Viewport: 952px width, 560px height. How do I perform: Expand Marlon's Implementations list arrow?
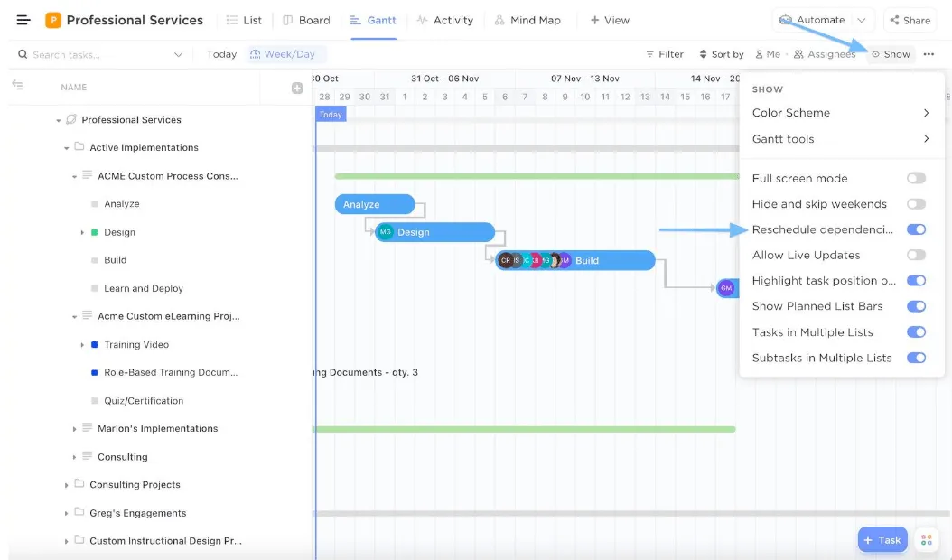(74, 429)
